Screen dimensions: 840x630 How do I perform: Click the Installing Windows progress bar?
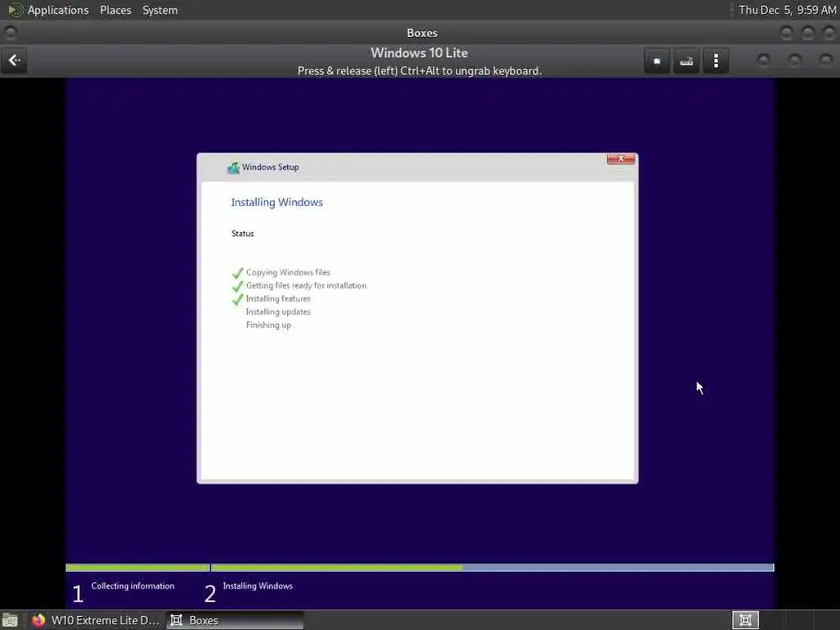492,568
